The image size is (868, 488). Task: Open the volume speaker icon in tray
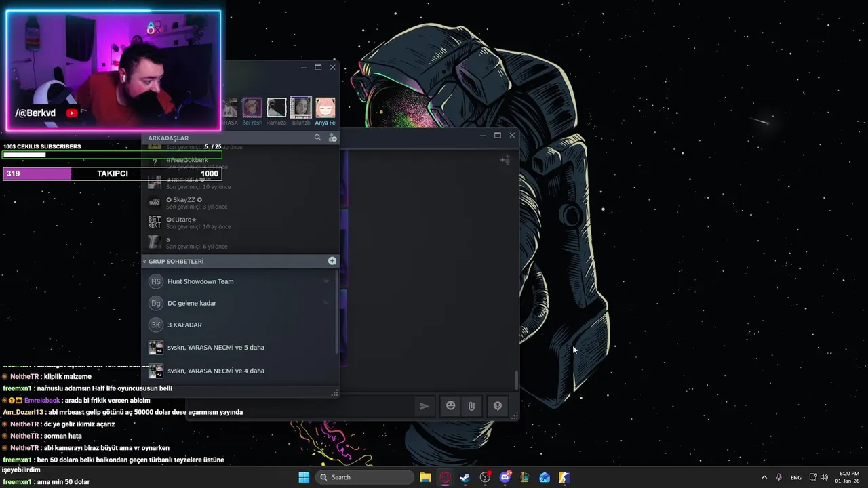click(x=824, y=477)
